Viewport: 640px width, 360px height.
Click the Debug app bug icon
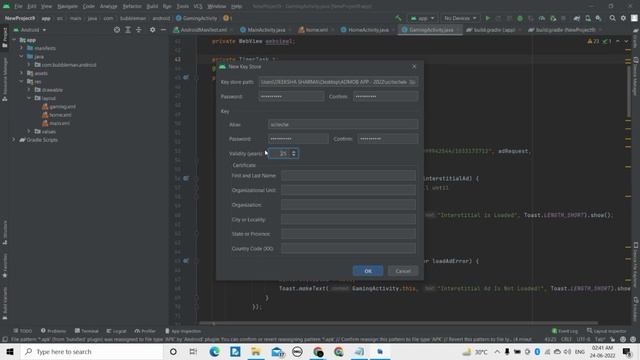(520, 18)
